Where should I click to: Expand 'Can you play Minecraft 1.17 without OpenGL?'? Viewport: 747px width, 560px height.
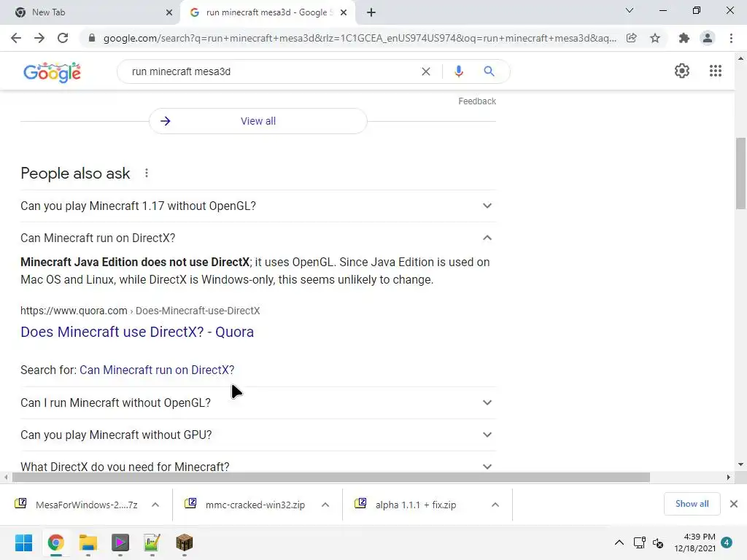tap(258, 206)
